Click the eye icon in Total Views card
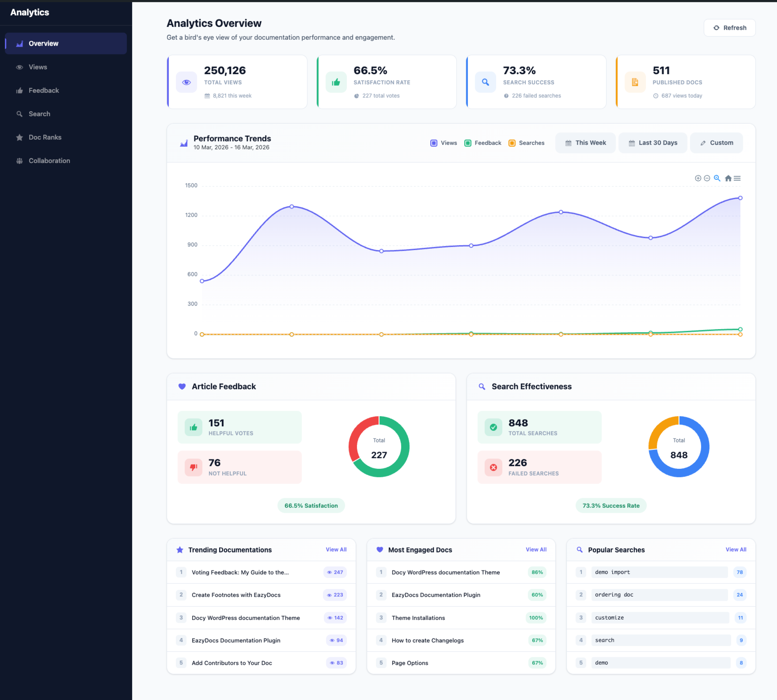The height and width of the screenshot is (700, 777). [x=186, y=82]
